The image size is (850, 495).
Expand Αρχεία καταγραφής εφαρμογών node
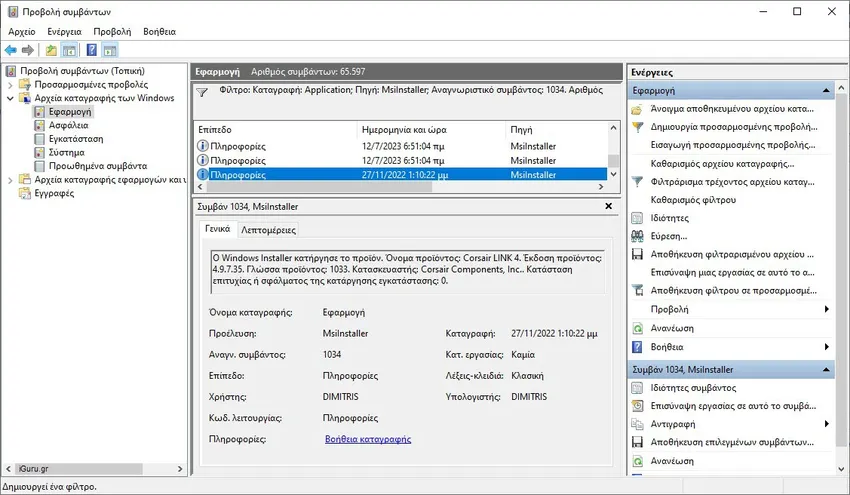tap(10, 179)
